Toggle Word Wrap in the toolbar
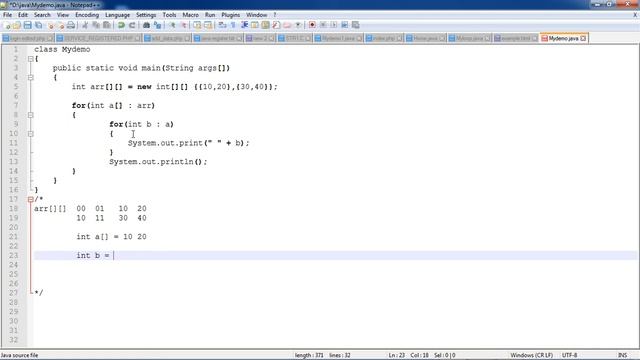The height and width of the screenshot is (360, 640). [x=222, y=25]
